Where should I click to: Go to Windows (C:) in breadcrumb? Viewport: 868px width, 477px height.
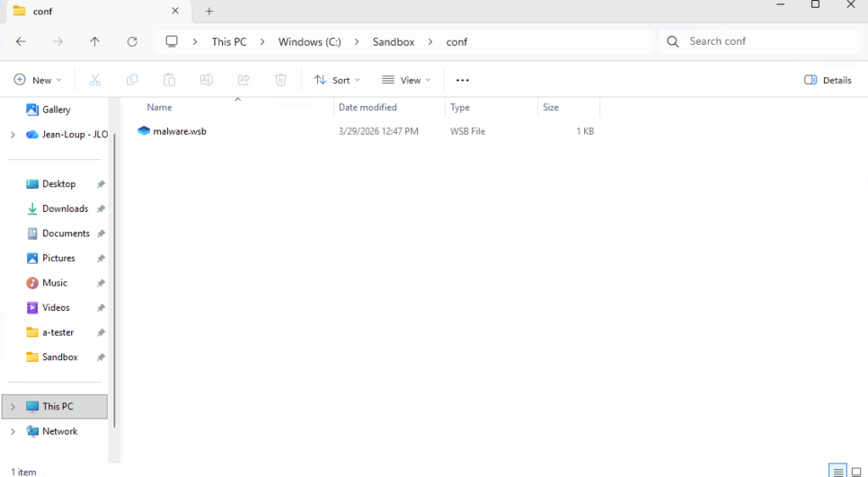(x=309, y=42)
